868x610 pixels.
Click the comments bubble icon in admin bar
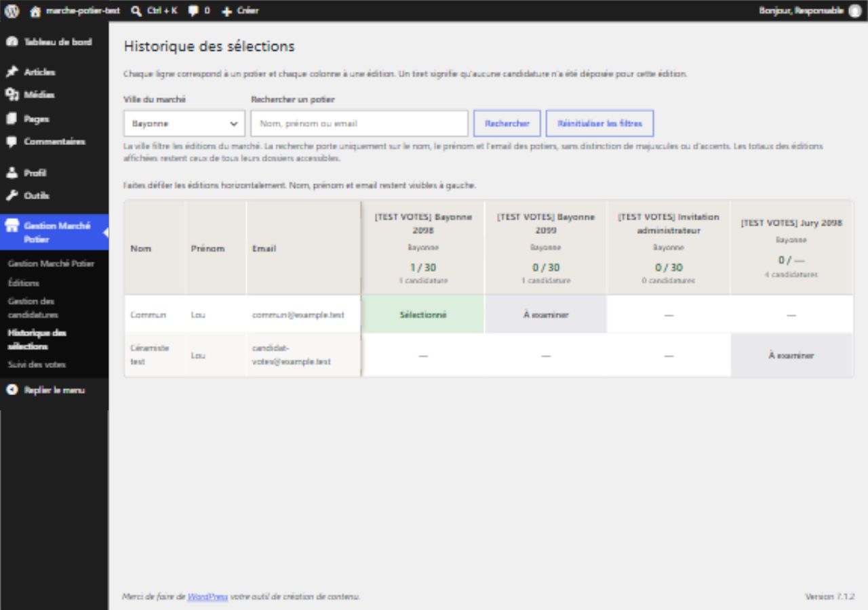point(193,11)
